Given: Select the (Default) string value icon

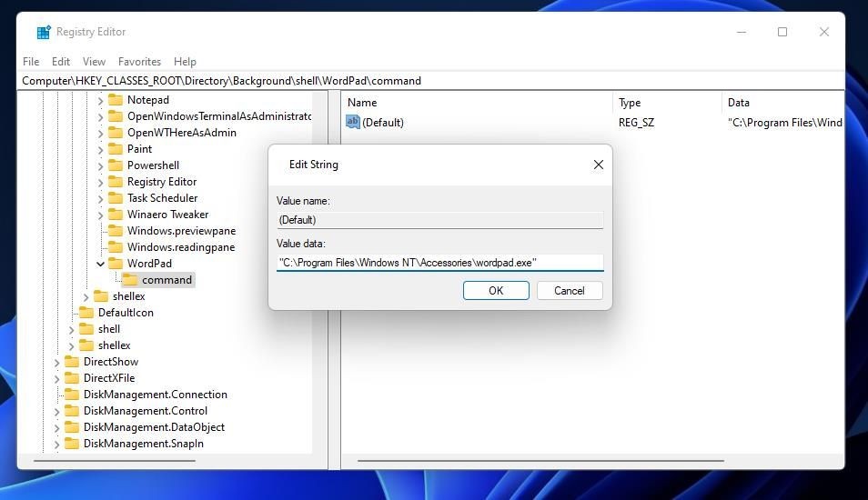Looking at the screenshot, I should [353, 122].
